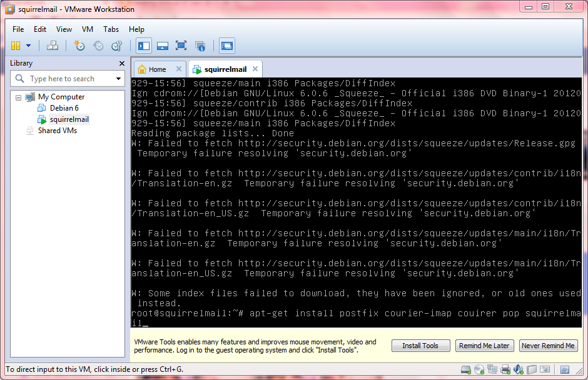The image size is (588, 380).
Task: Toggle the console view icon
Action: 227,46
